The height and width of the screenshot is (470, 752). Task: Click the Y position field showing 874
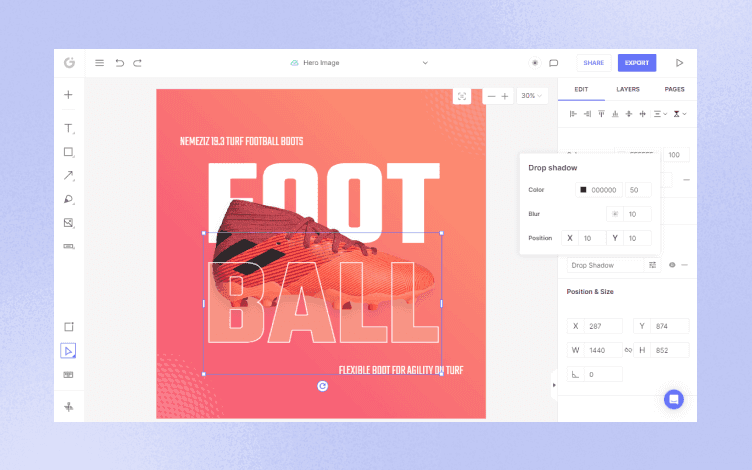pyautogui.click(x=661, y=326)
